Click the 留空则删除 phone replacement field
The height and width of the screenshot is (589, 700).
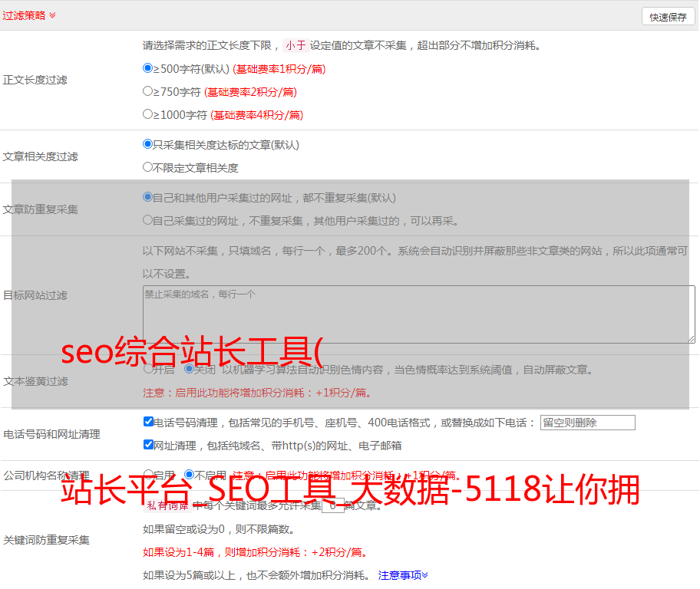pos(587,423)
